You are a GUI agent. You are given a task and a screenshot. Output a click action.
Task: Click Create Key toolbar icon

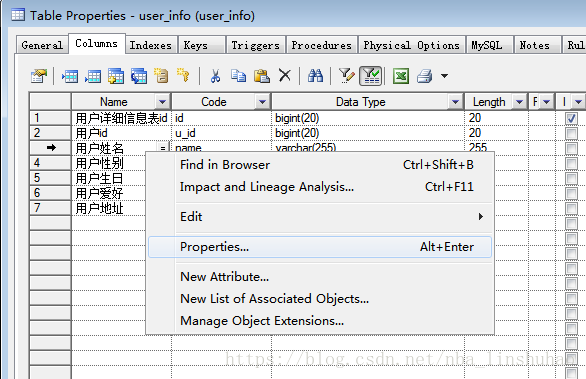[183, 75]
